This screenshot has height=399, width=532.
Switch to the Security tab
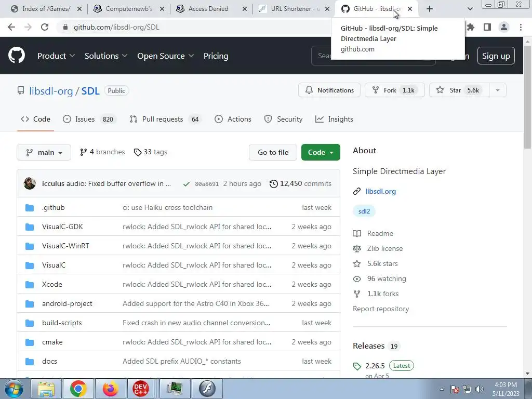[283, 119]
